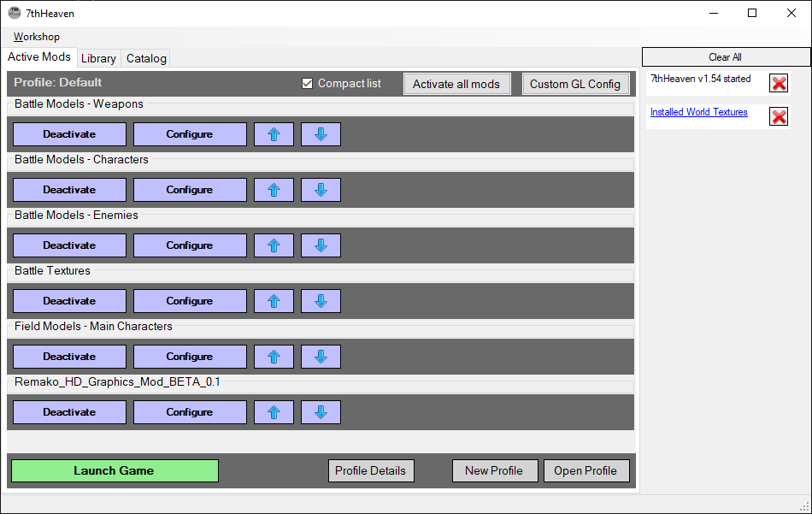Click Activate all mods button
Viewport: 812px width, 514px height.
click(x=456, y=84)
